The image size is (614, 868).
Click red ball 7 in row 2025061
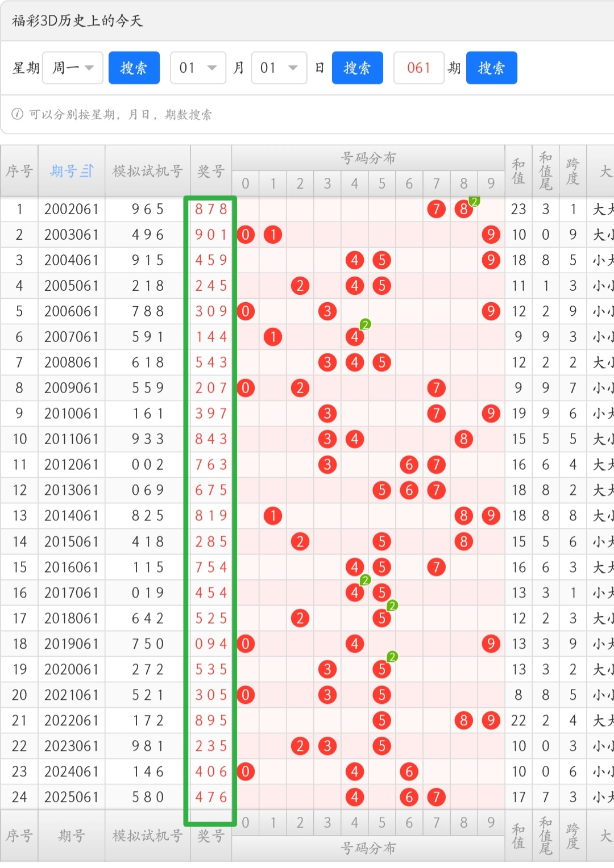click(436, 797)
